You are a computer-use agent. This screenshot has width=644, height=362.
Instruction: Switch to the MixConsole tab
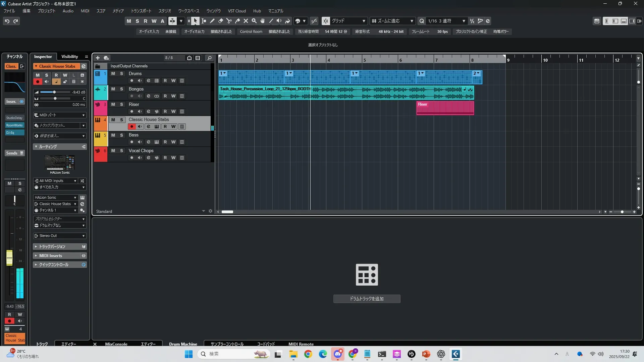[x=116, y=344]
